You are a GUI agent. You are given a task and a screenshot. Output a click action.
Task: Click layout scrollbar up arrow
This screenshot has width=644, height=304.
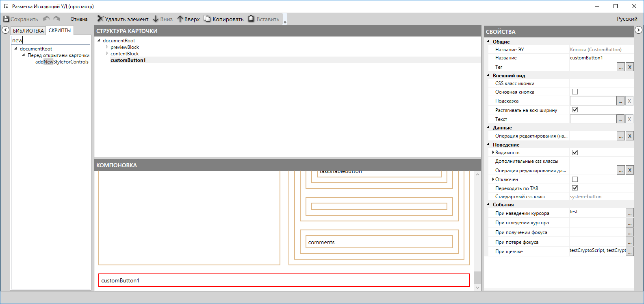pyautogui.click(x=477, y=175)
